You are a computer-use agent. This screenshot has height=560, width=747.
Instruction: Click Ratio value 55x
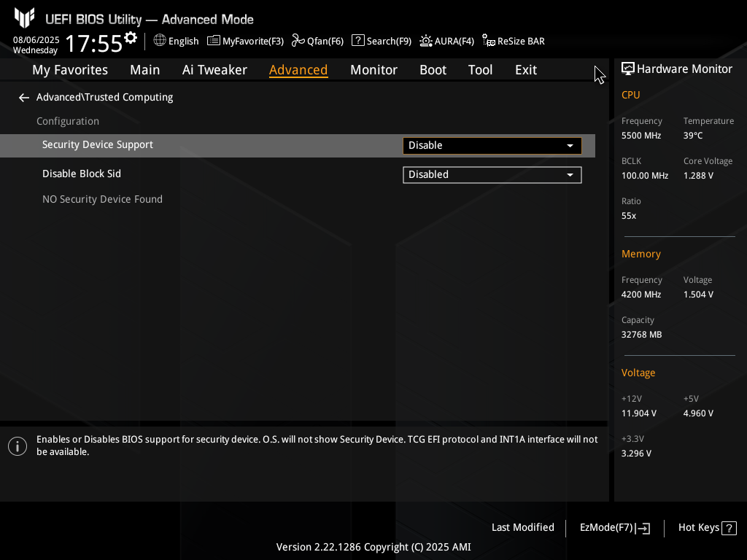628,216
